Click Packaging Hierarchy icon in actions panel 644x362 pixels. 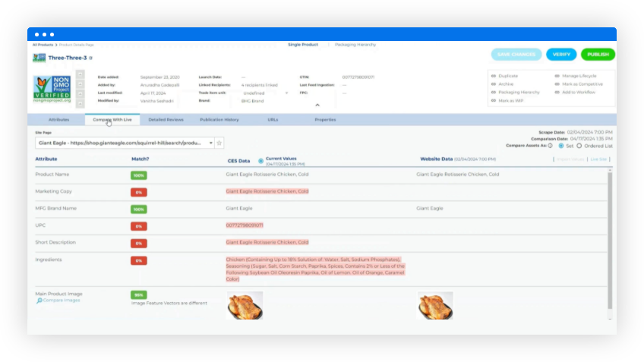[494, 93]
